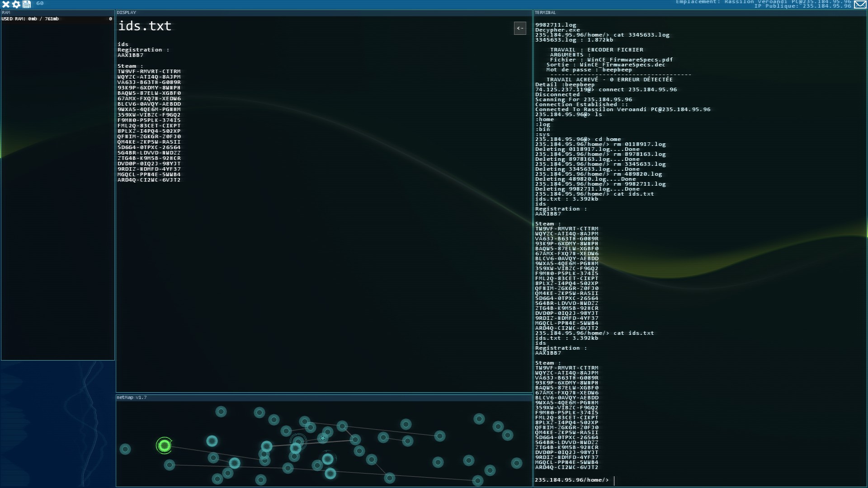Click the isolated node at the netMap's far left
The image size is (868, 488).
tap(125, 450)
